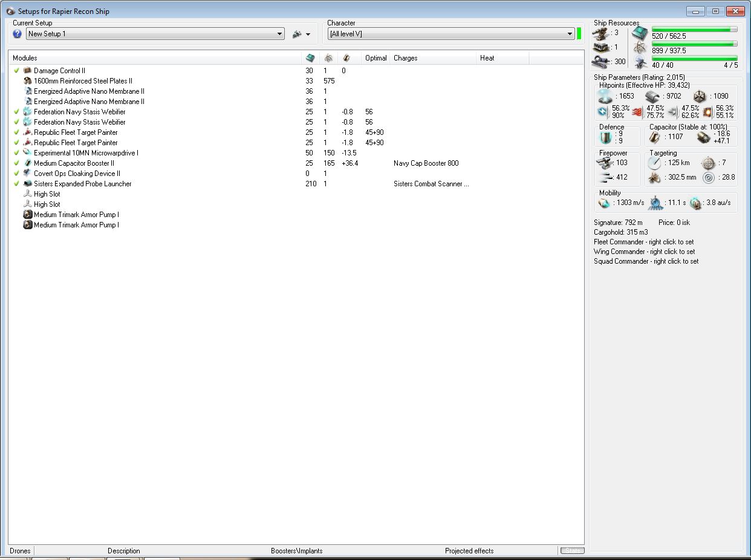
Task: Open the Current Setup dropdown
Action: point(155,34)
